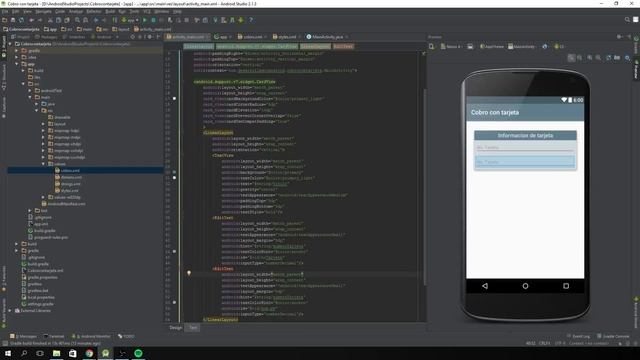The width and height of the screenshot is (640, 360).
Task: Click the Open folder toolbar icon
Action: [x=4, y=20]
